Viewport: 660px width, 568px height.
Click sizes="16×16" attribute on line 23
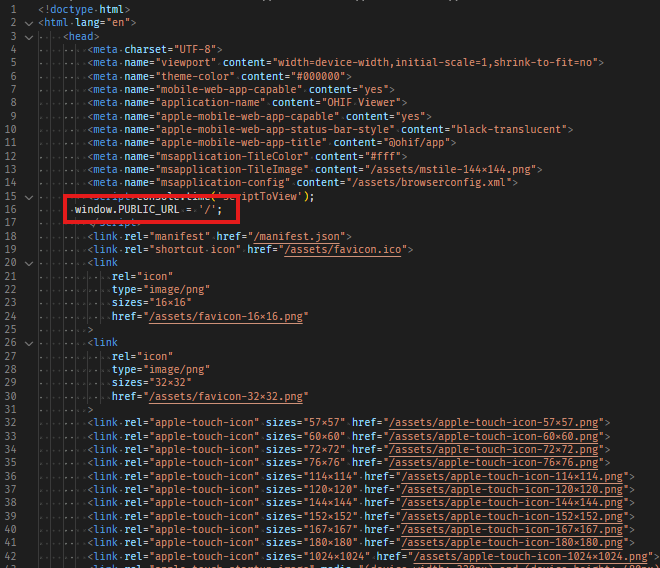point(152,302)
